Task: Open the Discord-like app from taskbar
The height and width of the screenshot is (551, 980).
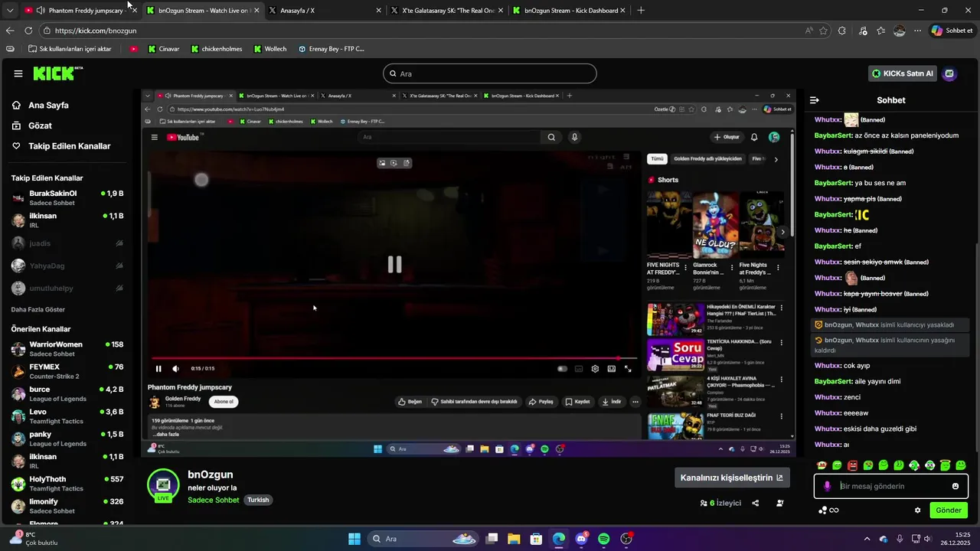Action: pos(582,539)
